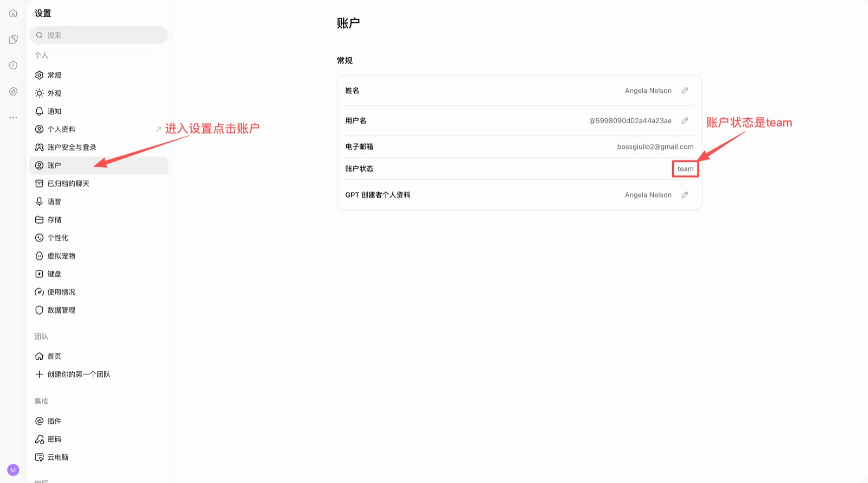This screenshot has height=483, width=868.
Task: Open the 云电脑 section
Action: tap(99, 457)
